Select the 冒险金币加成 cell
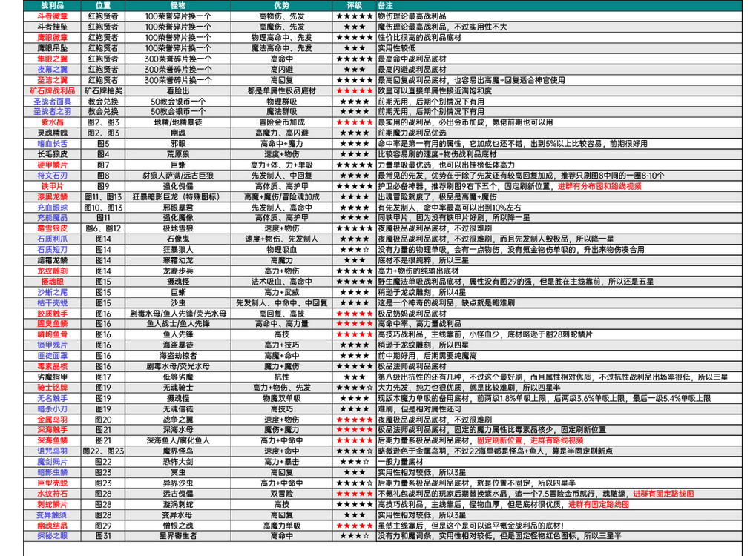 [282, 122]
